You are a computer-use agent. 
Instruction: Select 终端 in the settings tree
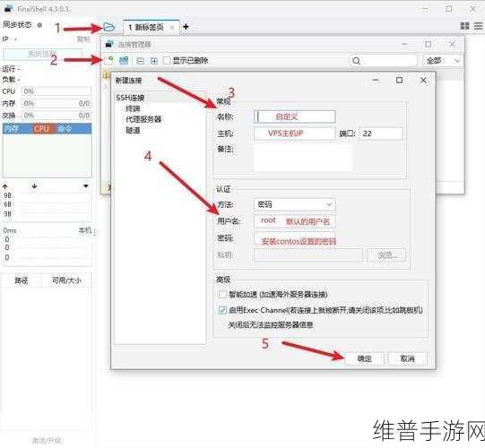pyautogui.click(x=133, y=108)
